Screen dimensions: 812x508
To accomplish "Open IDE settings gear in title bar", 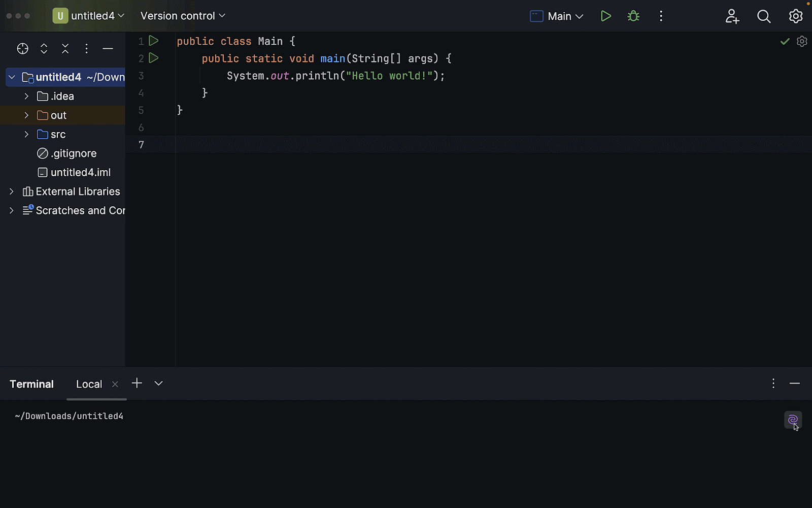I will point(796,16).
